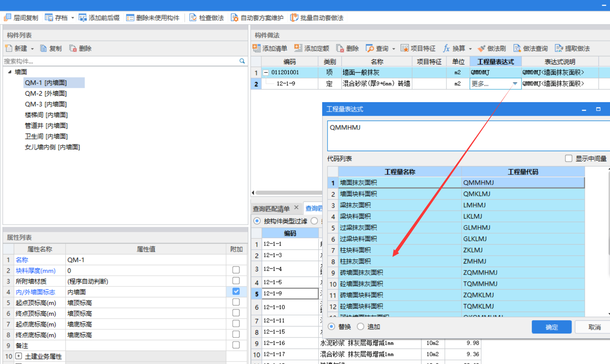This screenshot has height=364, width=610.
Task: Open the 换算 dropdown arrow
Action: [470, 49]
